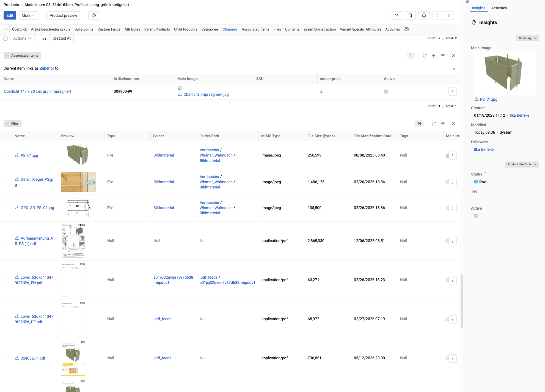Open the Summary dropdown in Insights
The image size is (545, 392).
click(527, 38)
